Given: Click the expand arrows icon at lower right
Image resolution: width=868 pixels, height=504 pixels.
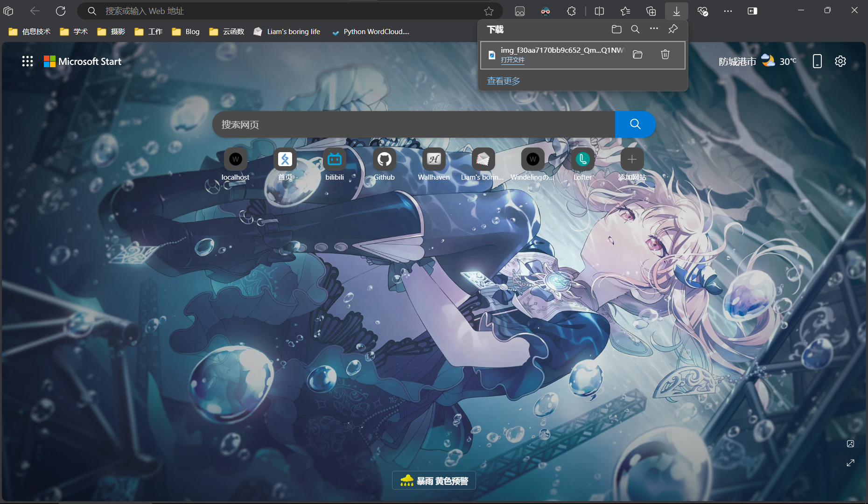Looking at the screenshot, I should [x=850, y=463].
